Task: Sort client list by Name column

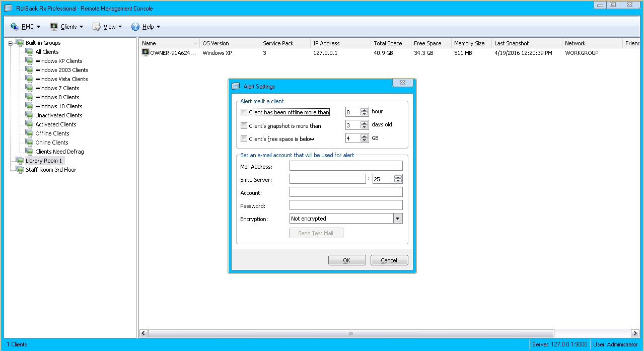Action: (x=170, y=43)
